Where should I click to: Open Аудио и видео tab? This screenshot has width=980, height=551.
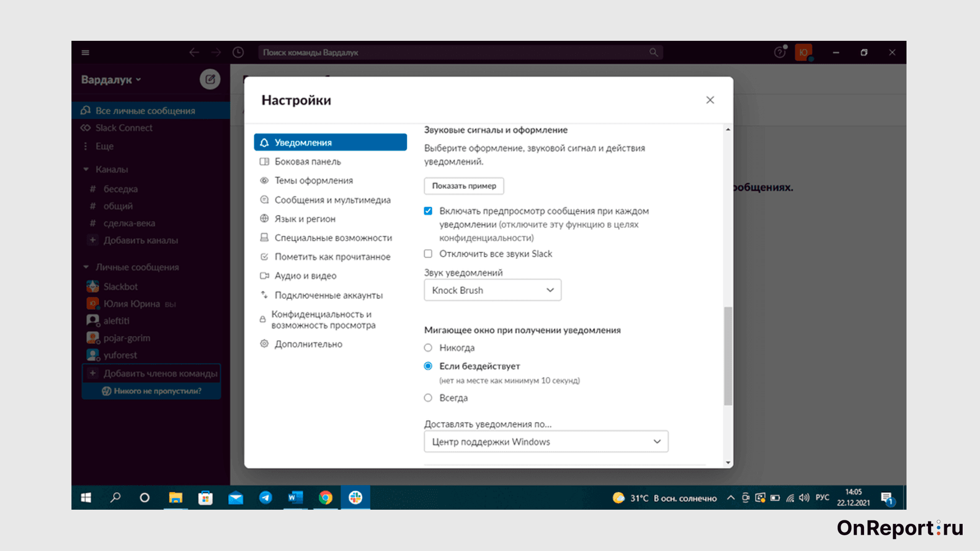point(330,276)
